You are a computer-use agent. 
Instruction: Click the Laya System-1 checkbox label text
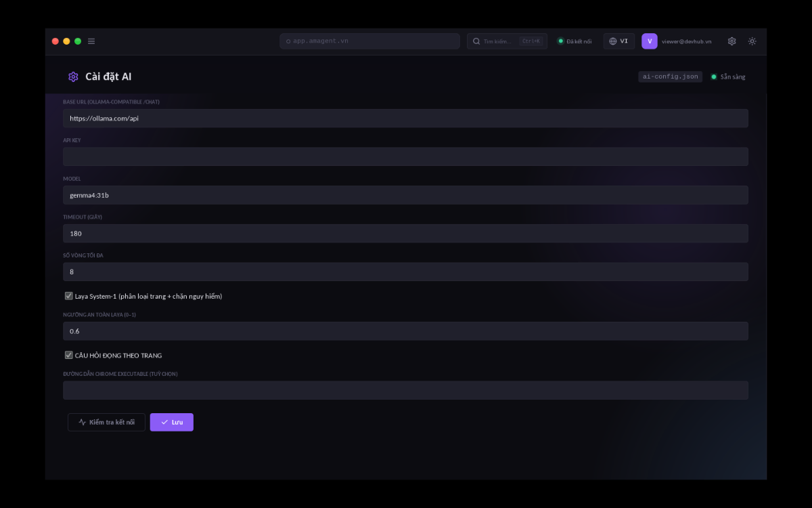[x=148, y=296]
